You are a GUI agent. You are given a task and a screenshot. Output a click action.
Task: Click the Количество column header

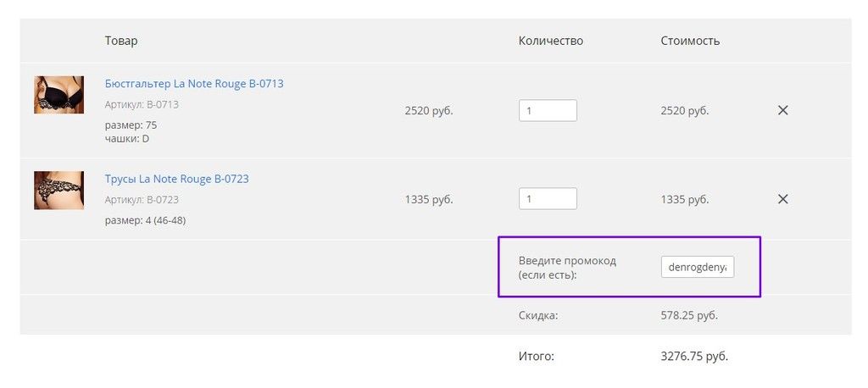point(551,41)
